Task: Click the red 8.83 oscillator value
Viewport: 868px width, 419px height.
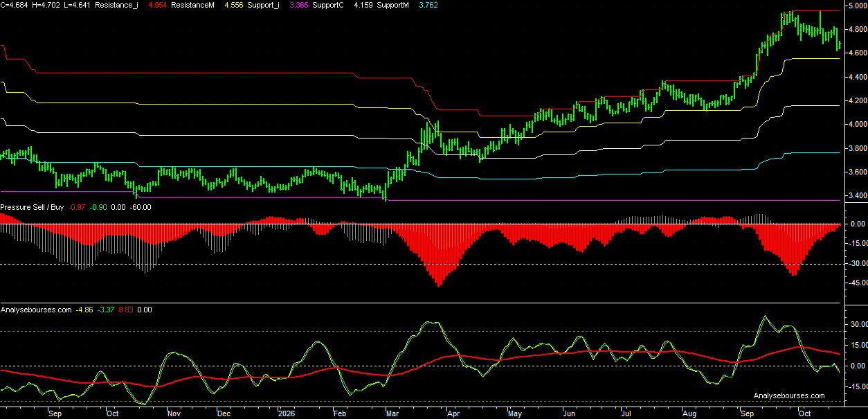Action: (126, 310)
